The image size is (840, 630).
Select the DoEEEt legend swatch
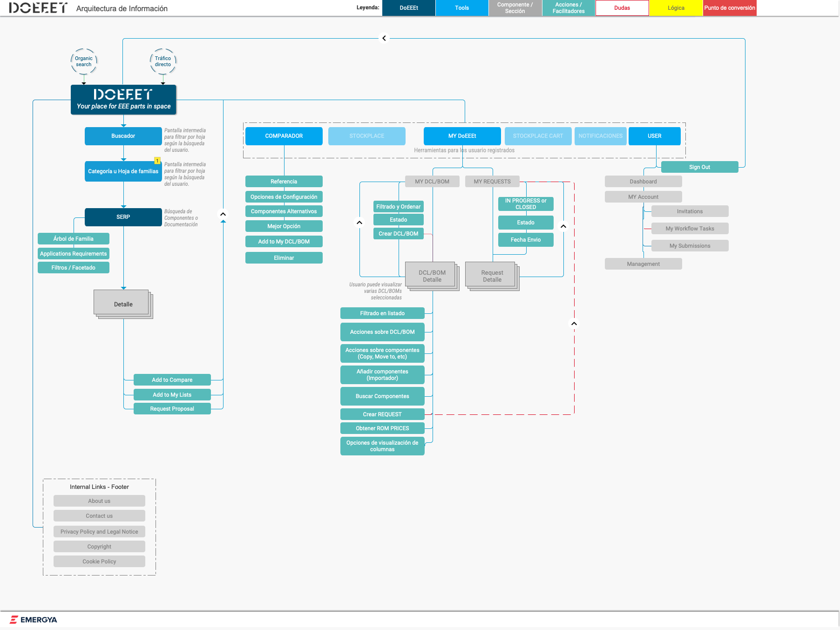[409, 8]
